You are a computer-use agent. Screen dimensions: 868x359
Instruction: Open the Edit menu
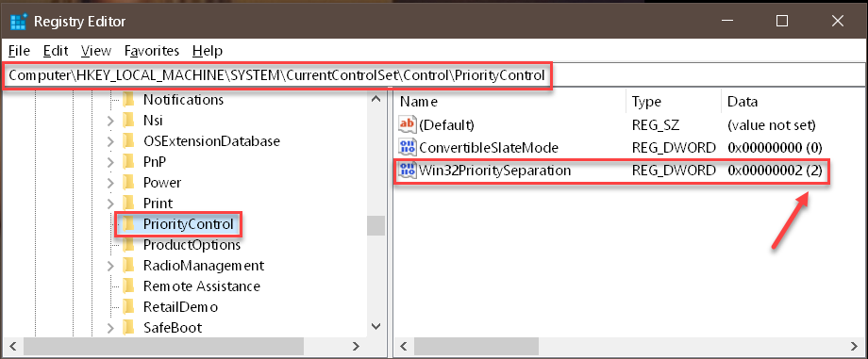(56, 51)
